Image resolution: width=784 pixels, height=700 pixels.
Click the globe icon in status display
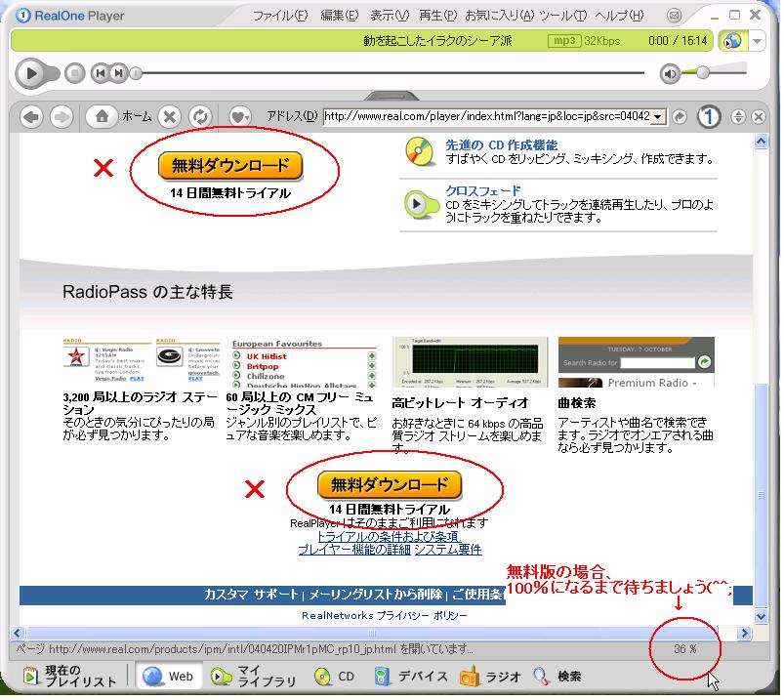[732, 40]
